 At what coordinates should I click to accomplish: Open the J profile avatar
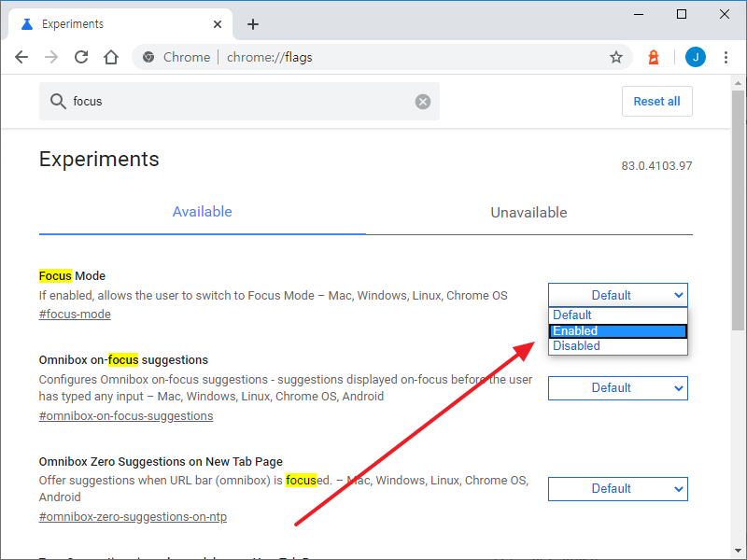[695, 57]
